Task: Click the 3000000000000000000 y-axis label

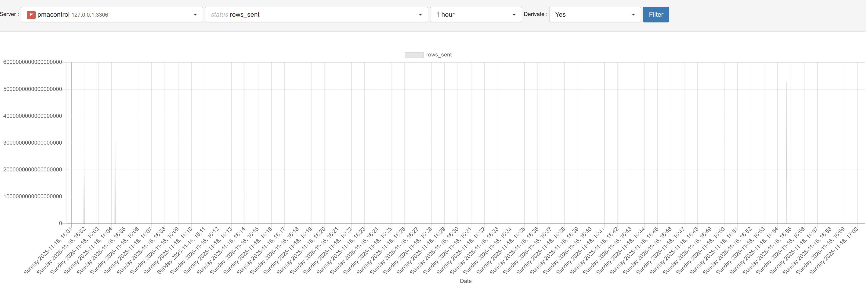Action: [33, 143]
